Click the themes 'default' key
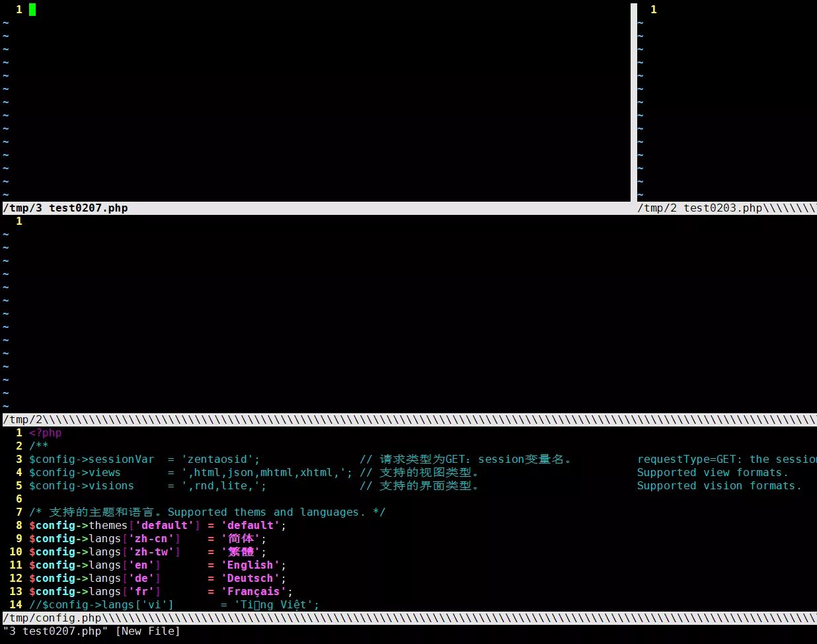 click(x=165, y=526)
